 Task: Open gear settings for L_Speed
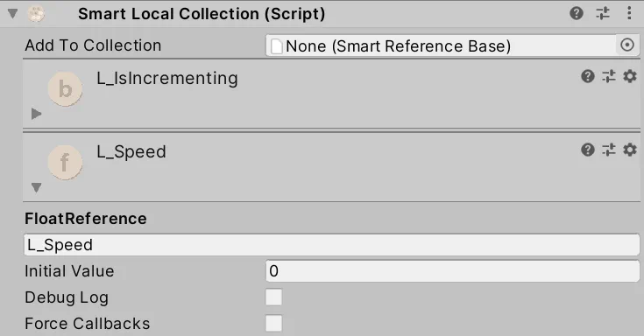(630, 150)
